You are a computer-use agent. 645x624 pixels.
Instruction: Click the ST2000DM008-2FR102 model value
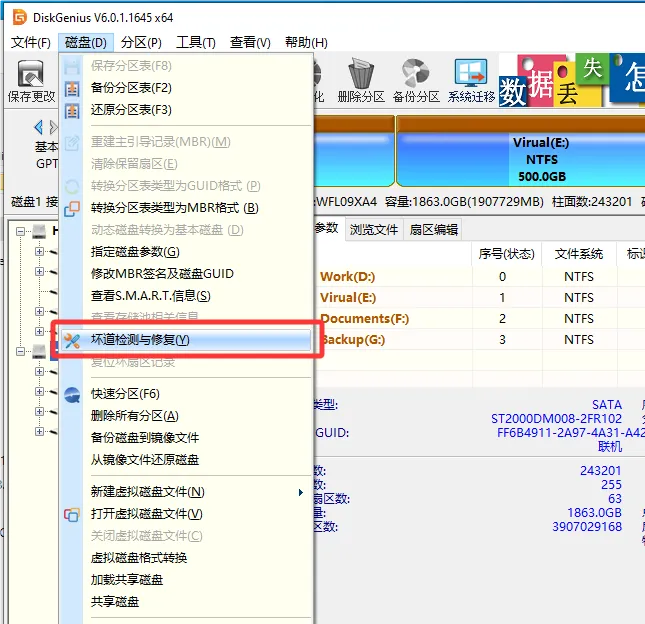[x=556, y=419]
